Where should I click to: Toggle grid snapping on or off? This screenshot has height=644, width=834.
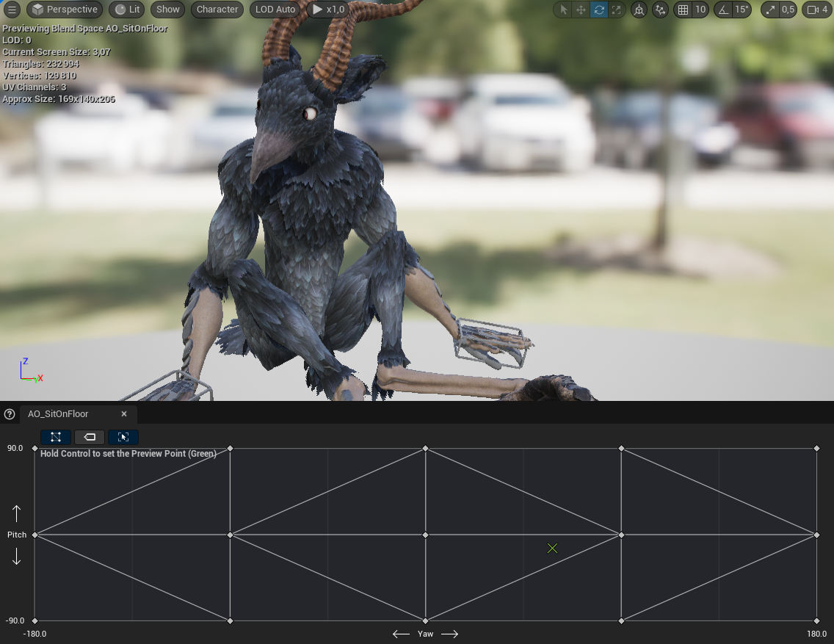pos(683,10)
